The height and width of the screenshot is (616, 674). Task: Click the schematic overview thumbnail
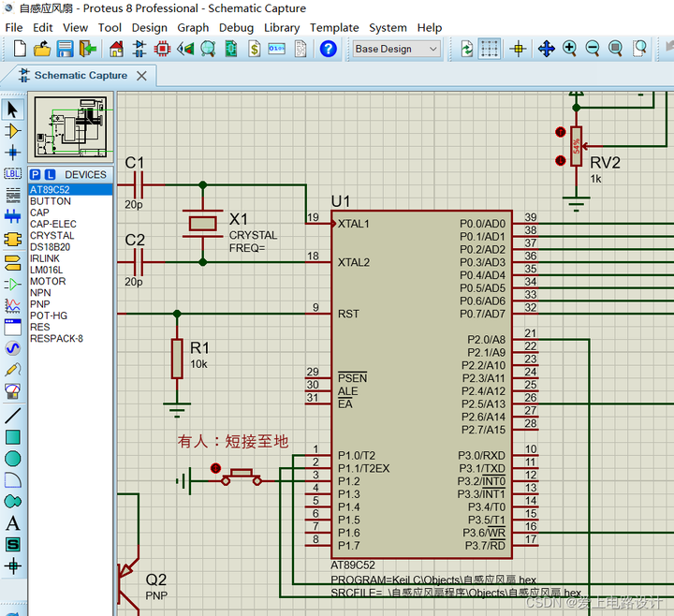[71, 128]
